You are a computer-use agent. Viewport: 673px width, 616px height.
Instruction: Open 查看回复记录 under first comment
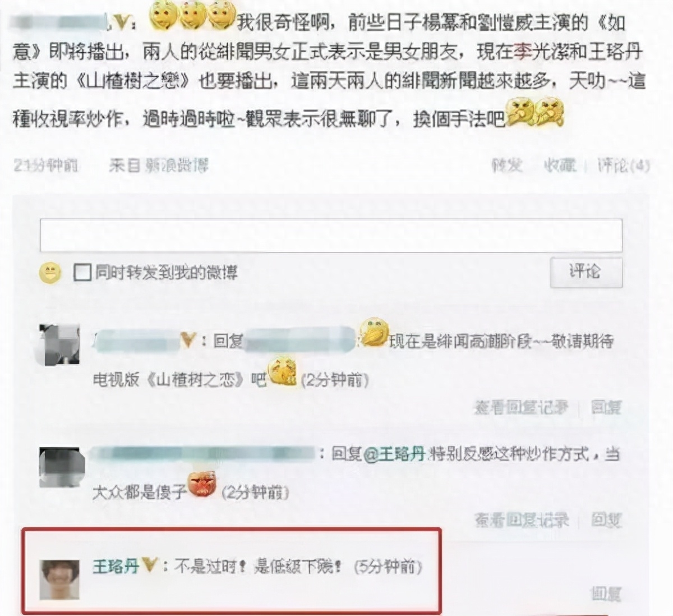point(521,408)
